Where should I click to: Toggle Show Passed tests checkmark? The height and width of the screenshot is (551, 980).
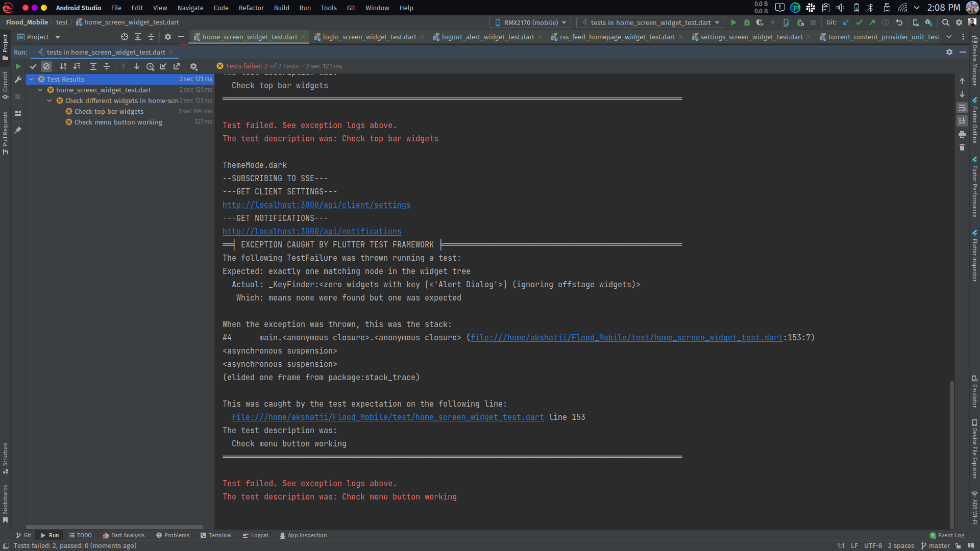(33, 66)
